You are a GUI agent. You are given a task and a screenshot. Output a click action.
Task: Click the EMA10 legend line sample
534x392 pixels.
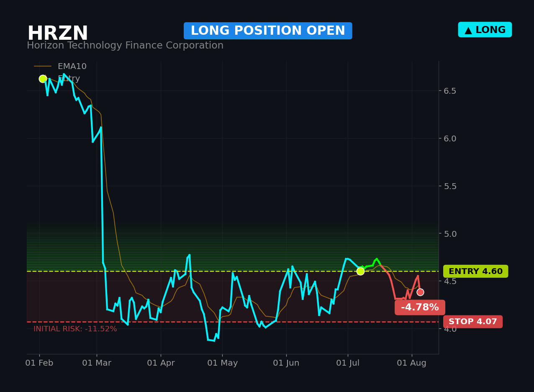click(43, 67)
